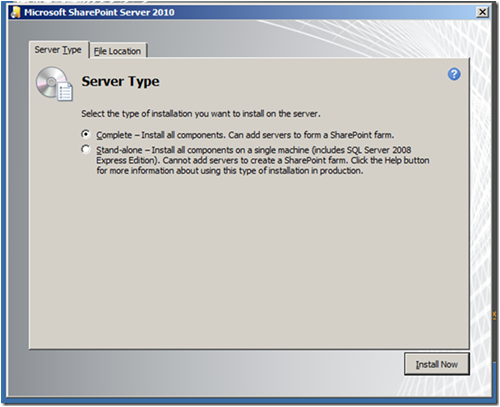Click the installer icon in the title bar
The height and width of the screenshot is (407, 500).
tap(15, 12)
